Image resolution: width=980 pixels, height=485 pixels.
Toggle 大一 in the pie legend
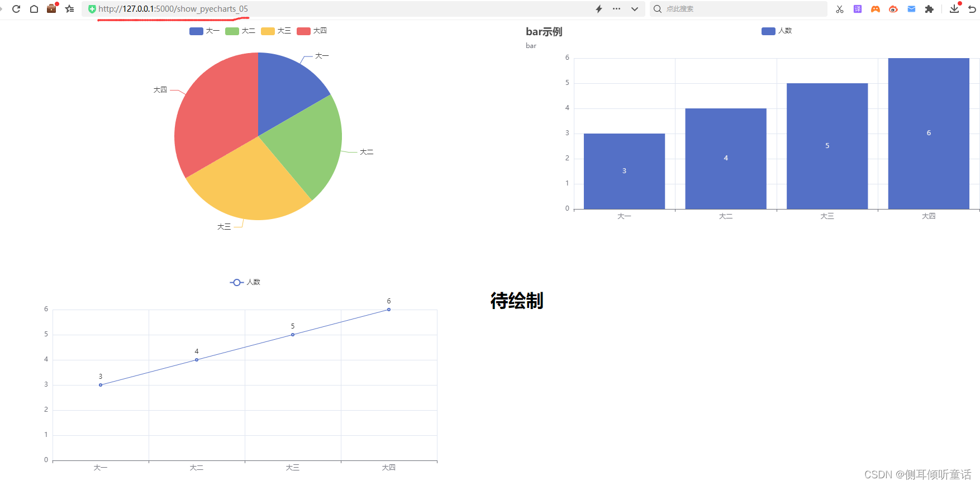tap(204, 31)
